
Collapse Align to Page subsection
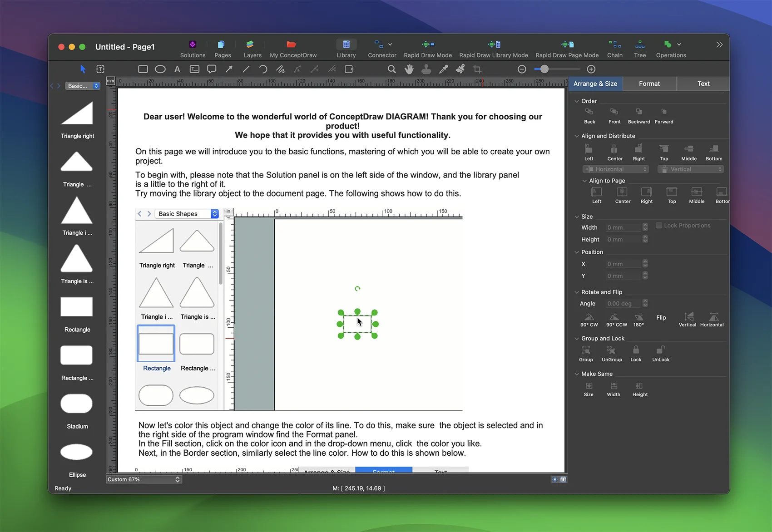(584, 181)
